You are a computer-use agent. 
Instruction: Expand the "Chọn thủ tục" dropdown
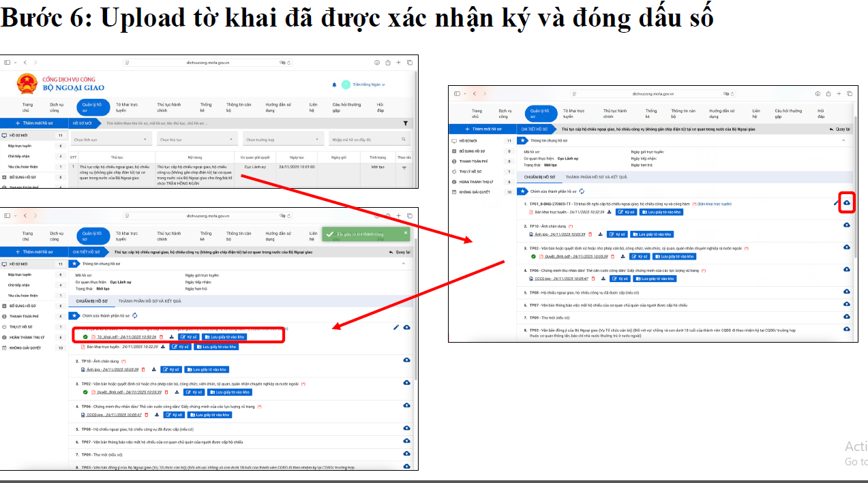pyautogui.click(x=196, y=140)
